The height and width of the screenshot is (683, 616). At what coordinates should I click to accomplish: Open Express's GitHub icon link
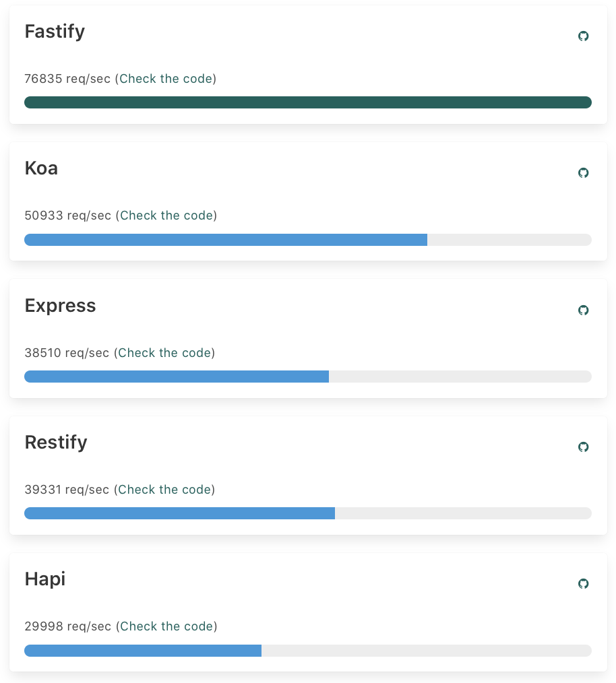(x=583, y=310)
